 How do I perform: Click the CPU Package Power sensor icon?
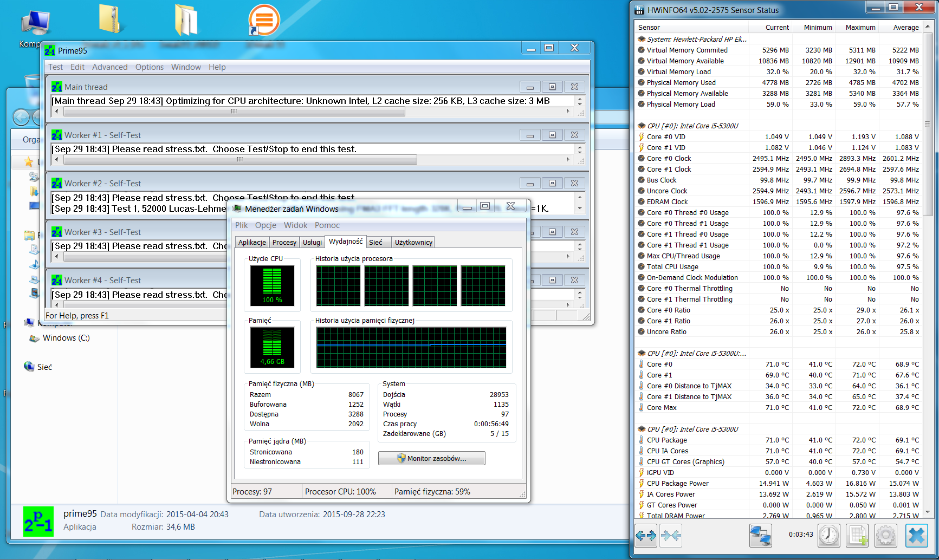point(642,484)
